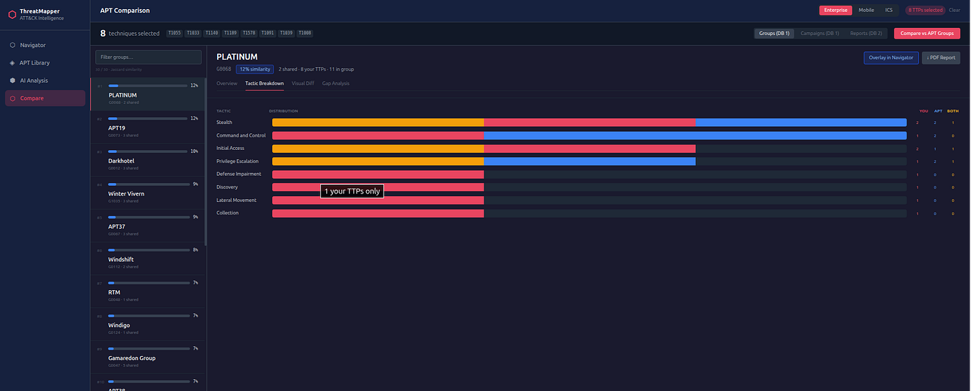Click the YOU column header

tap(923, 111)
